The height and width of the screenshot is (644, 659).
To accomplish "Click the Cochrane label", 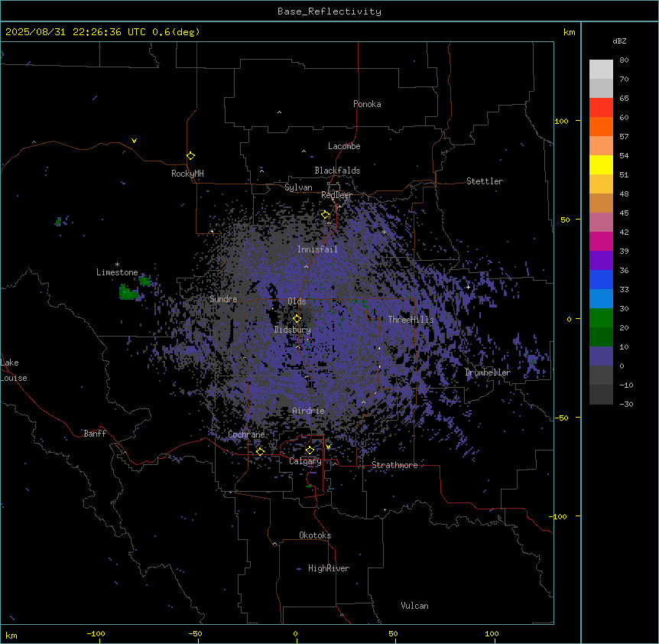I will pyautogui.click(x=246, y=434).
